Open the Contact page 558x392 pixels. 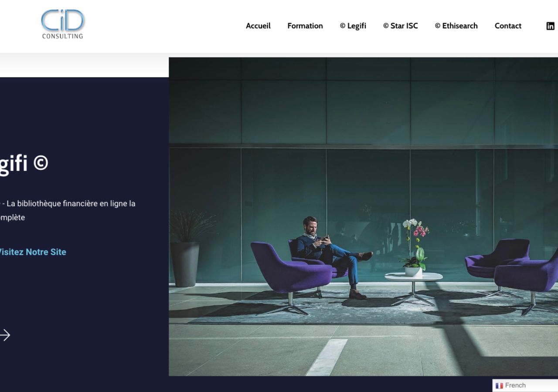pyautogui.click(x=508, y=26)
